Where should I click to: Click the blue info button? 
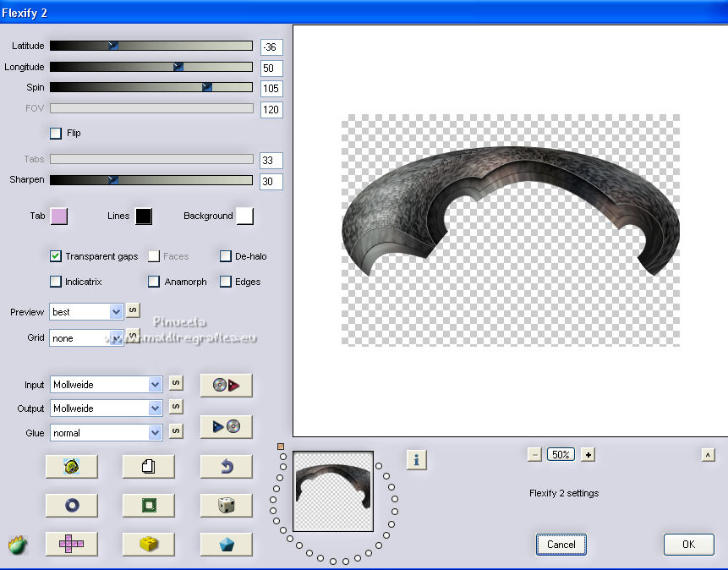tap(417, 460)
